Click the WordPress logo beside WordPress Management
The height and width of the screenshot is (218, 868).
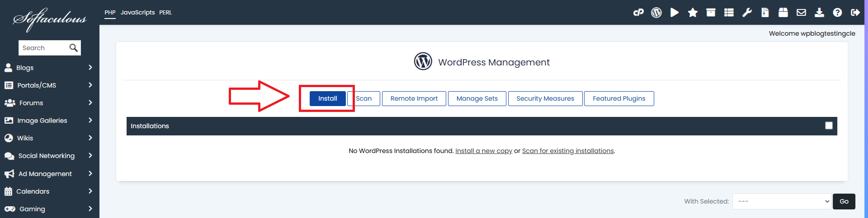[x=423, y=61]
